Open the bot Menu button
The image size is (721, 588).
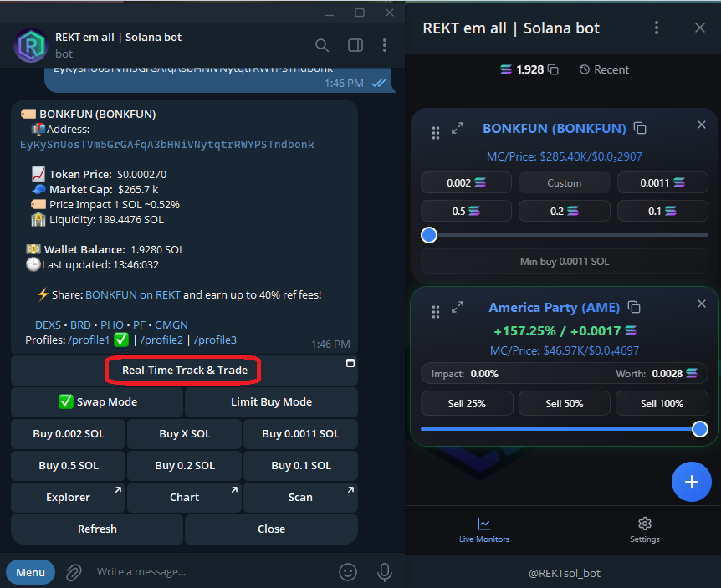(x=30, y=572)
